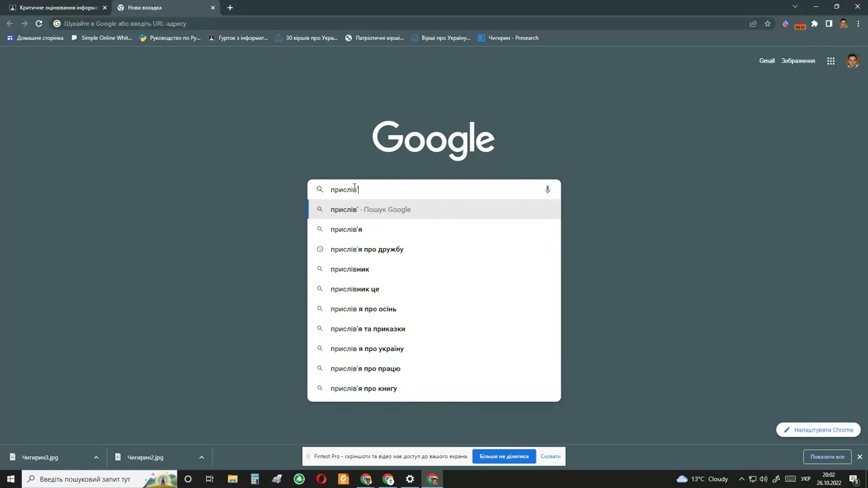Viewport: 868px width, 488px height.
Task: Open the Домашня сторінка bookmark
Action: pyautogui.click(x=35, y=38)
